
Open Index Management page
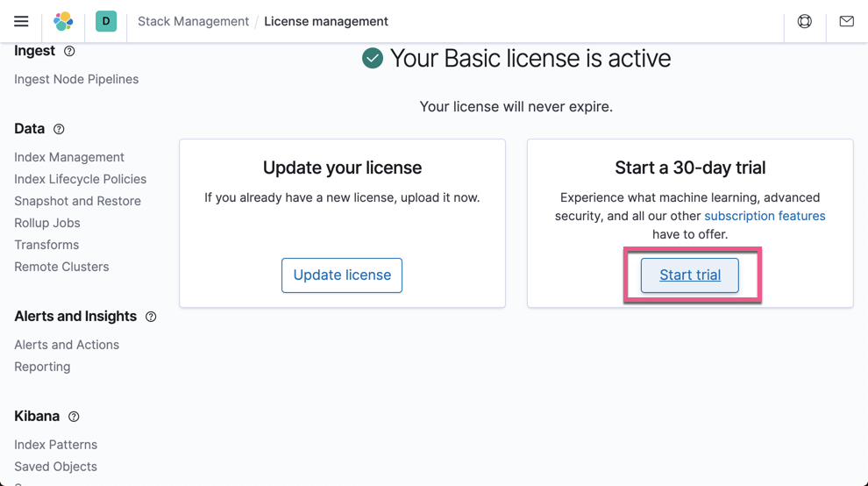pos(69,157)
